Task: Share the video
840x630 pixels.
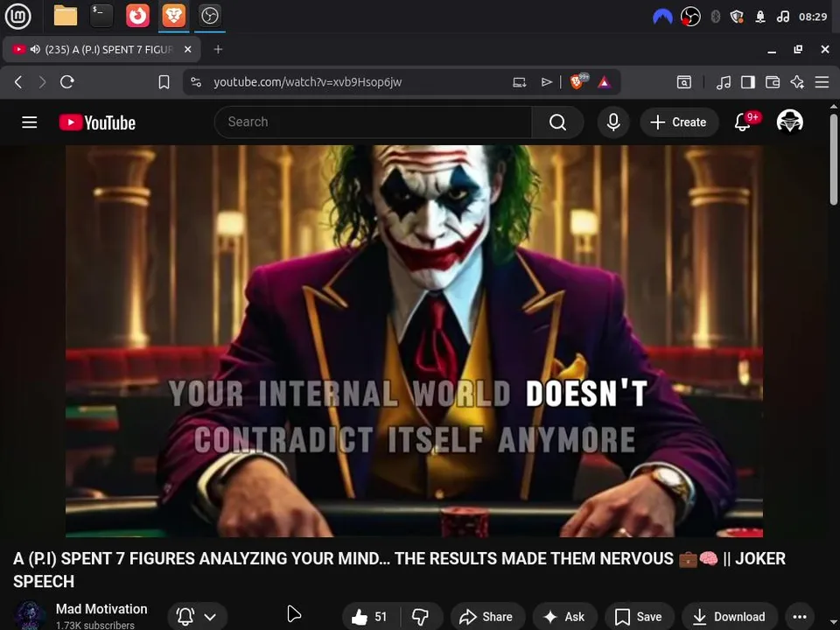Action: click(486, 617)
